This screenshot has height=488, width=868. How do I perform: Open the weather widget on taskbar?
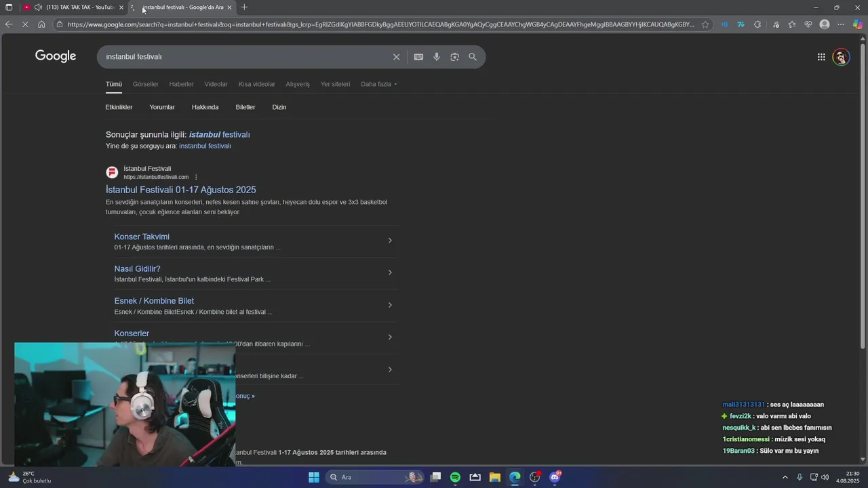point(29,477)
